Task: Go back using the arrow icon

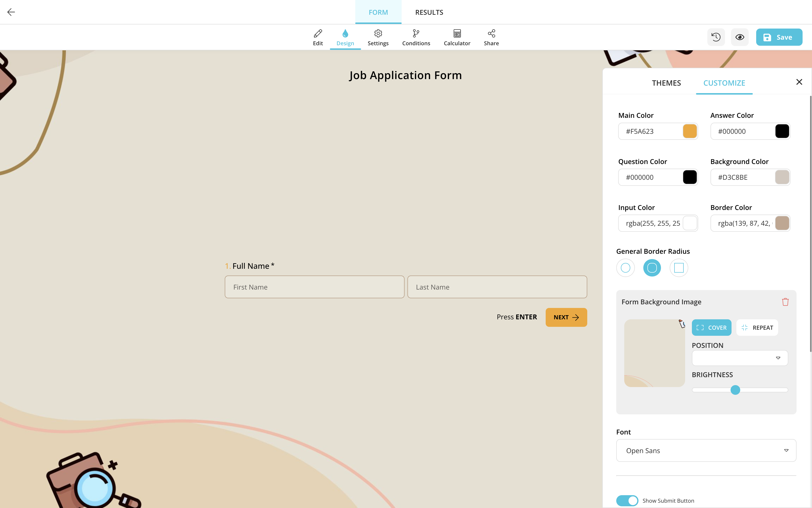Action: (11, 12)
